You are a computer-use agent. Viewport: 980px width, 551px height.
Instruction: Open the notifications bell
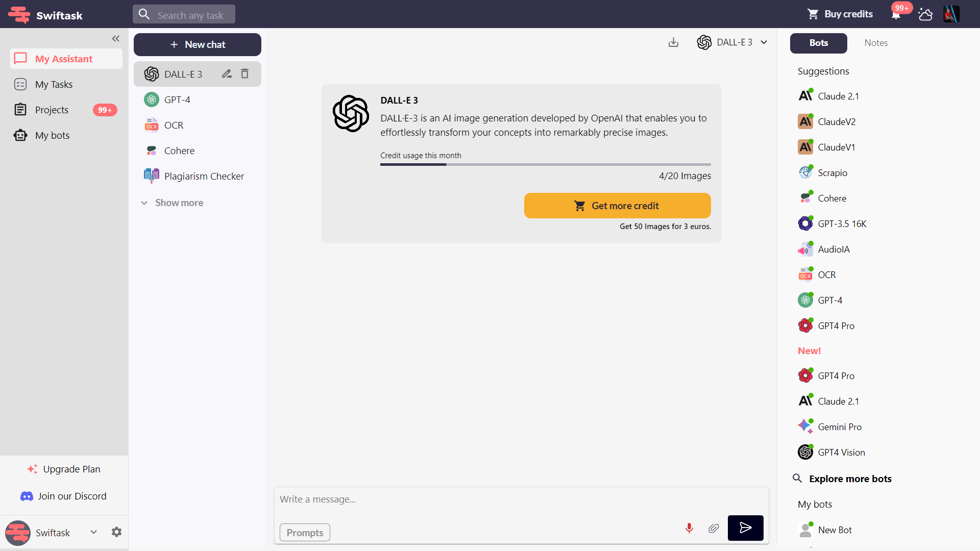click(896, 14)
